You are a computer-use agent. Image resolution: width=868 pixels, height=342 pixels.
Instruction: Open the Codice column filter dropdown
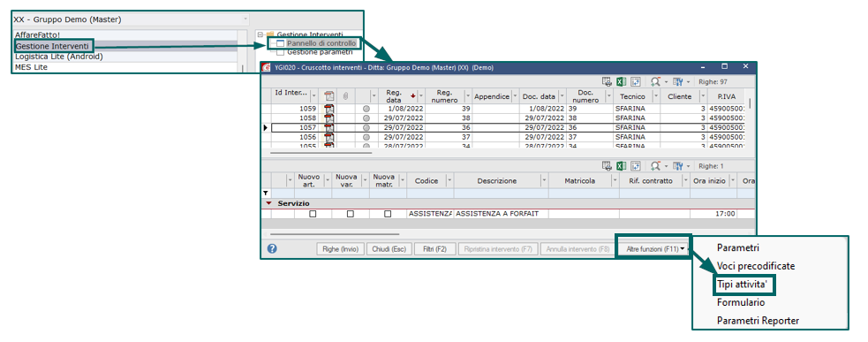[449, 180]
